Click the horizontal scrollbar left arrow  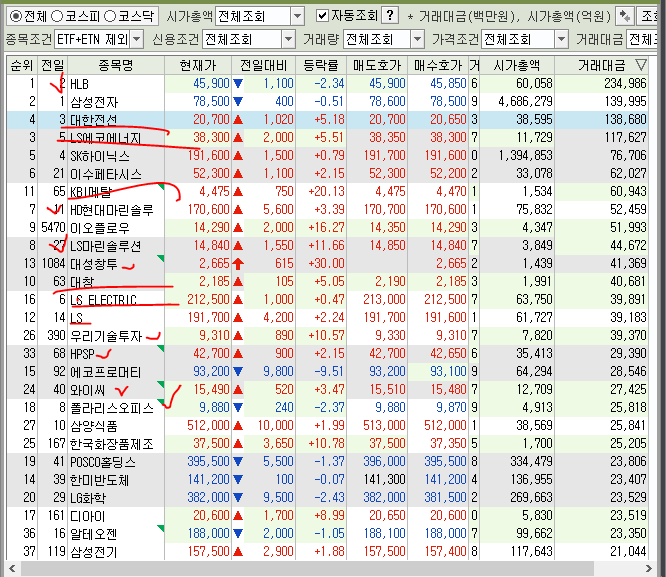click(x=12, y=569)
